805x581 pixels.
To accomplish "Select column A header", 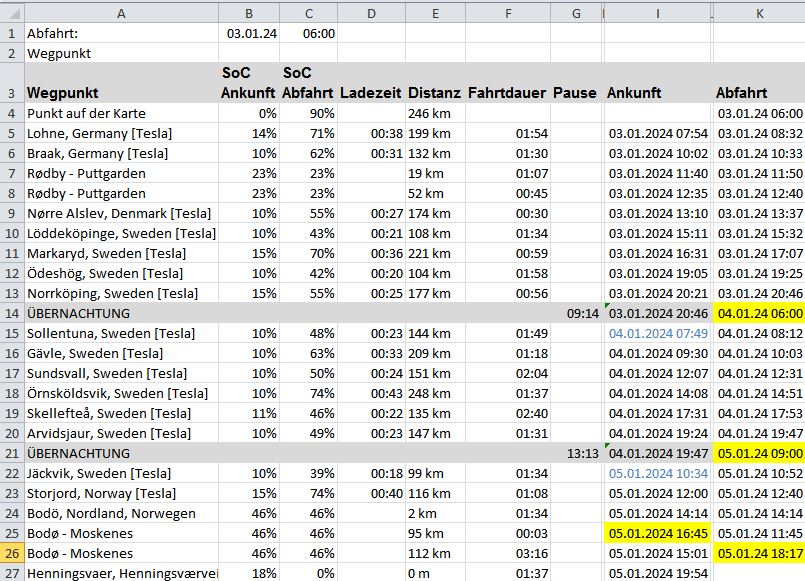I will pos(121,13).
